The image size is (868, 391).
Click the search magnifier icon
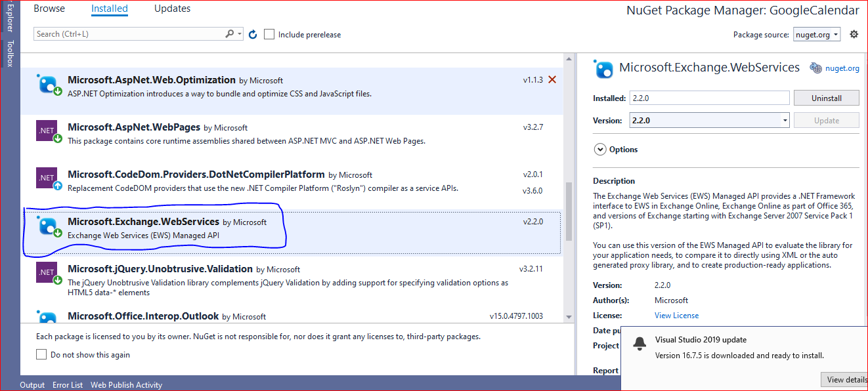230,33
